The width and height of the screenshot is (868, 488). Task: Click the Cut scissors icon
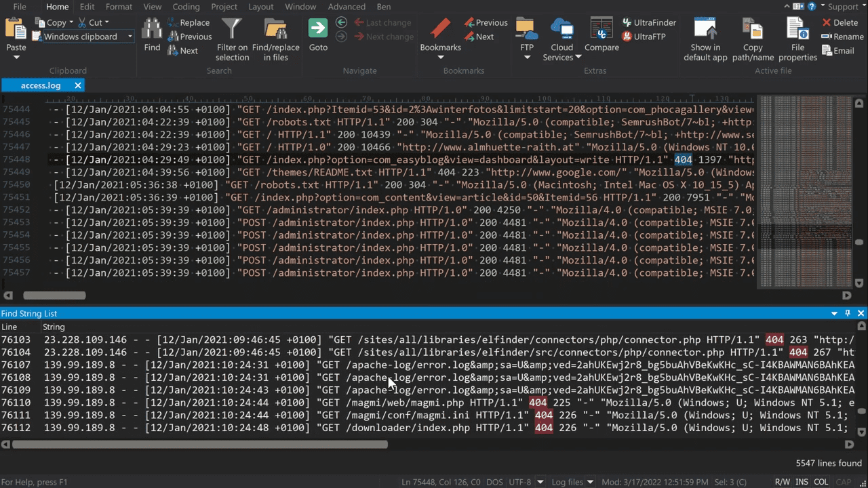pyautogui.click(x=81, y=22)
